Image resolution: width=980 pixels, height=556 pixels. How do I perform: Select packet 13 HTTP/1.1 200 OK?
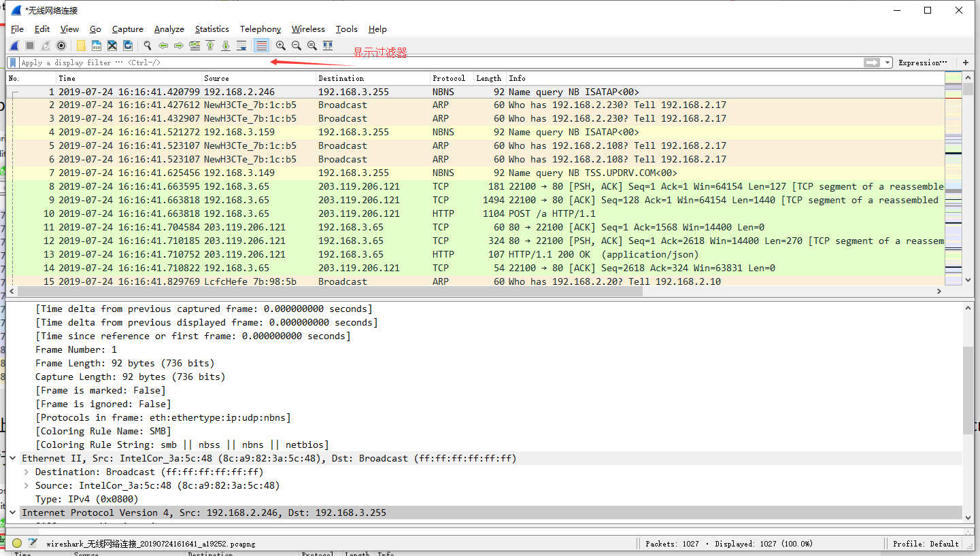476,254
